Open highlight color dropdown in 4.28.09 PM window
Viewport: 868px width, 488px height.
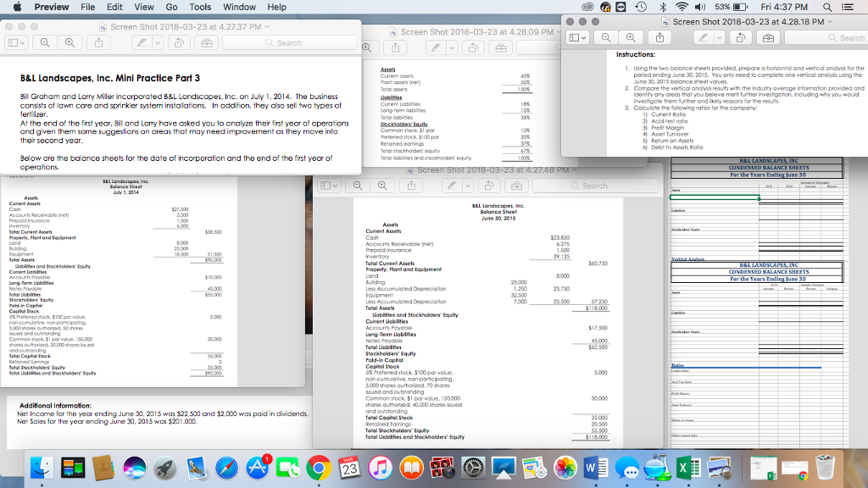(452, 48)
